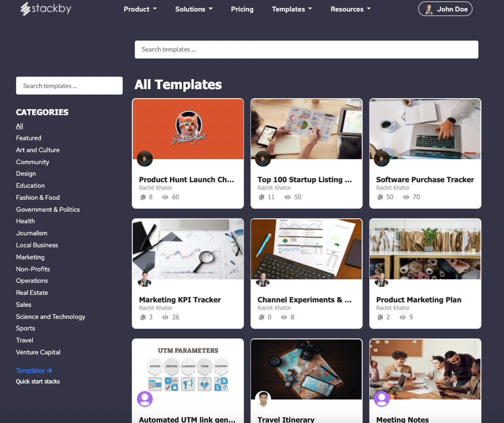Select the Community category
This screenshot has height=423, width=504.
[x=33, y=162]
